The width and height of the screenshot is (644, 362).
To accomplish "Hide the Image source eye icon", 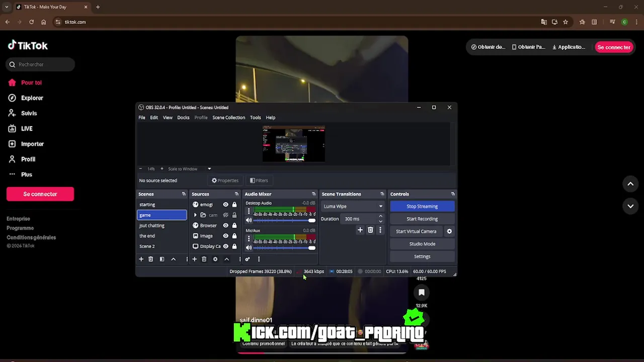I will click(x=225, y=236).
